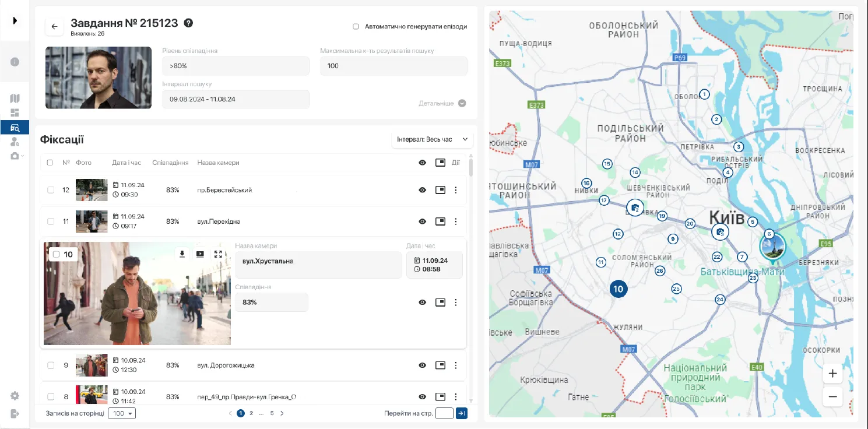This screenshot has width=868, height=429.
Task: Open actions menu for вул.Перехідна row
Action: (x=456, y=221)
